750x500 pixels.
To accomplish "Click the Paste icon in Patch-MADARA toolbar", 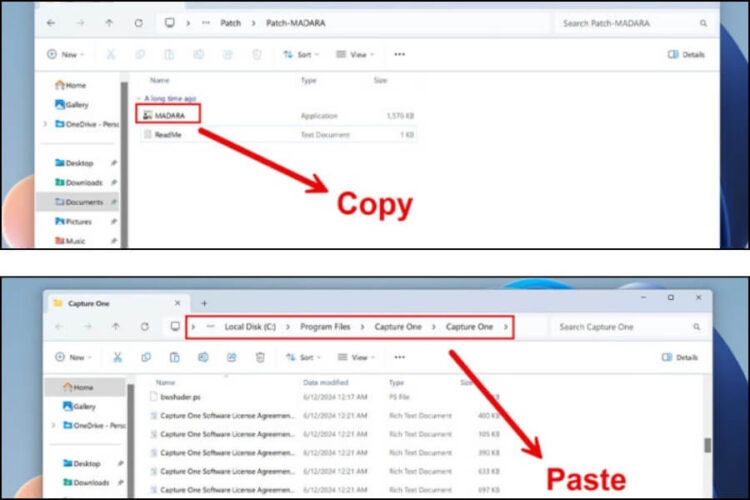I will [x=169, y=55].
